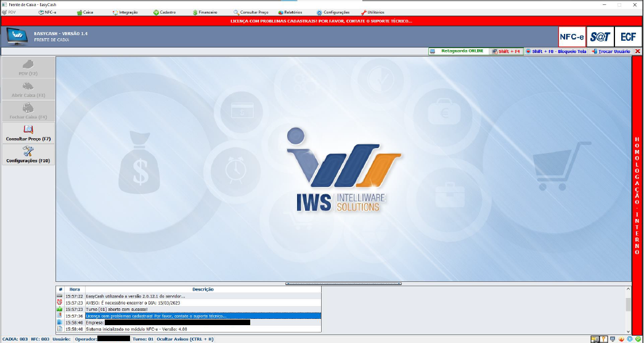Switch to NFC-e fiscal mode
Viewport: 644px width, 343px height.
(571, 37)
